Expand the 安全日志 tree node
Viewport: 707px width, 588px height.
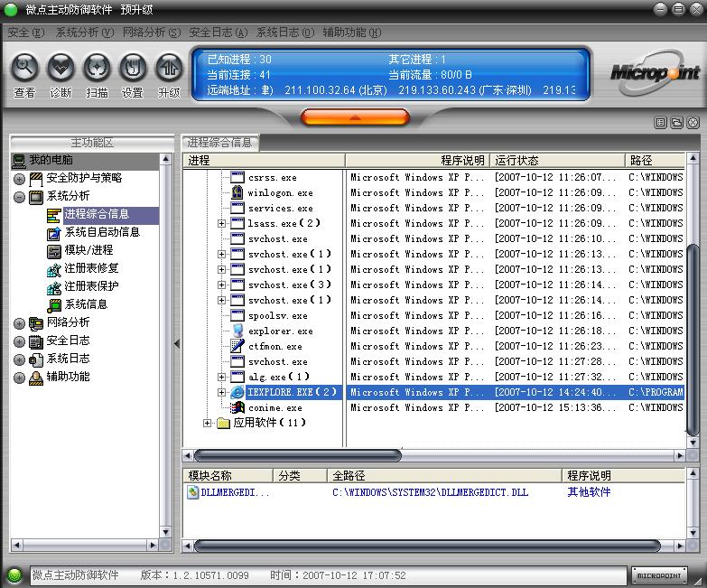click(19, 341)
